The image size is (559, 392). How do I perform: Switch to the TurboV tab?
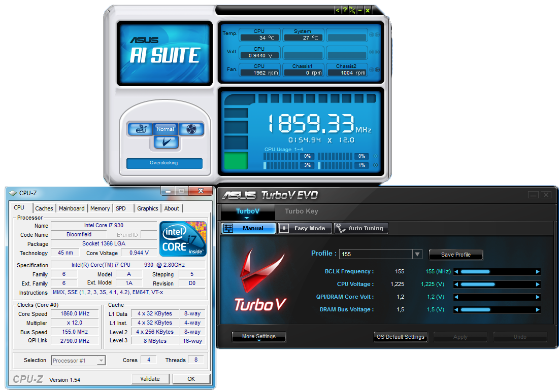point(248,211)
